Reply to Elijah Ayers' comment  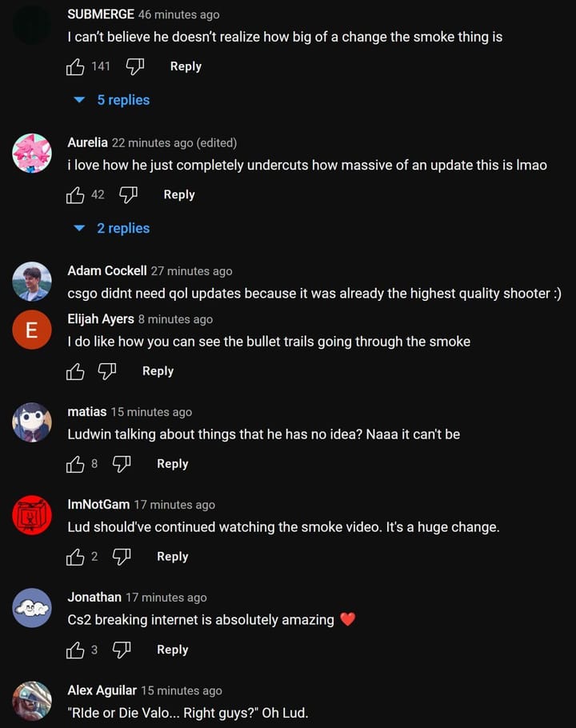coord(158,370)
